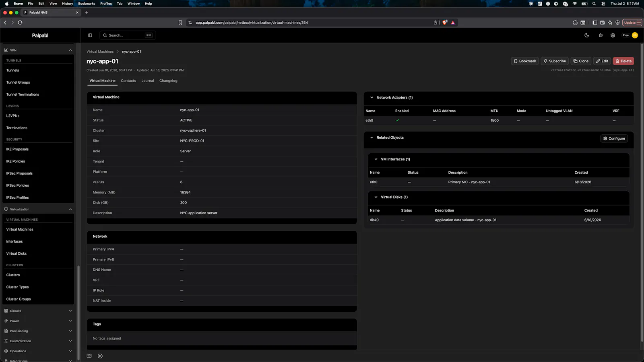Expand the Circuits sidebar section

pyautogui.click(x=70, y=311)
